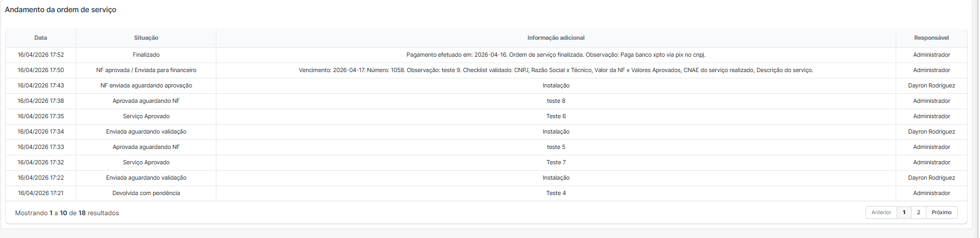The width and height of the screenshot is (980, 238).
Task: Sort by the Situação column header
Action: coord(146,38)
